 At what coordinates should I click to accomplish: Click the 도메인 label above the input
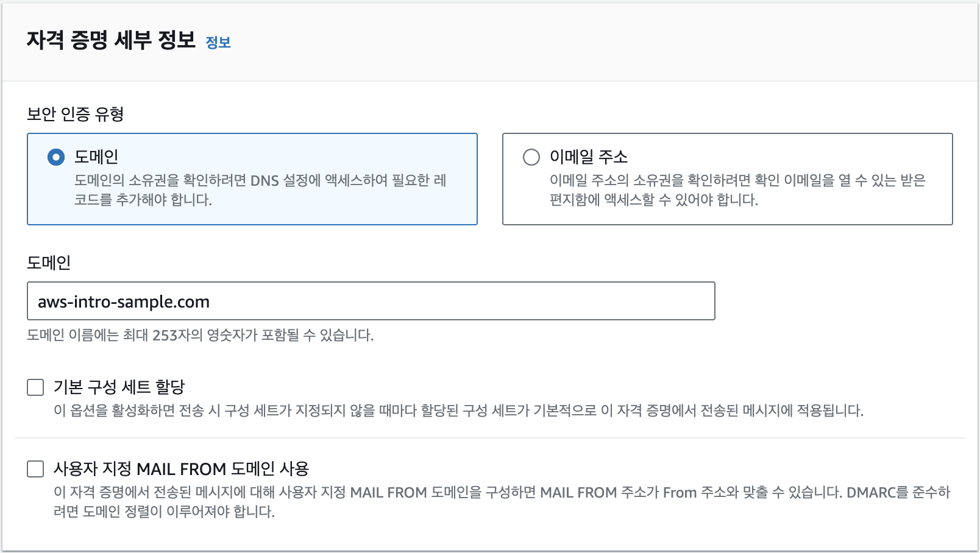(49, 262)
